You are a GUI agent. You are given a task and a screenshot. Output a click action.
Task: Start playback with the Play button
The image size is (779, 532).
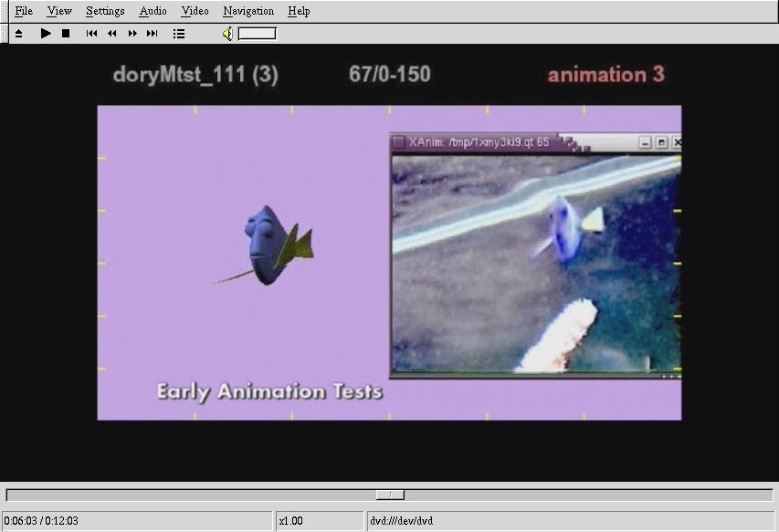tap(46, 33)
